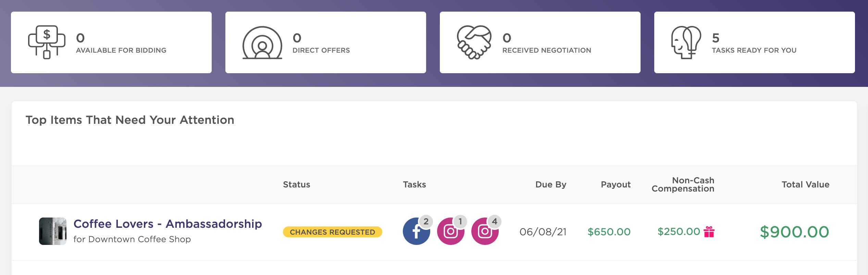Viewport: 868px width, 275px height.
Task: Click the Coffee Lovers campaign thumbnail image
Action: pos(53,231)
